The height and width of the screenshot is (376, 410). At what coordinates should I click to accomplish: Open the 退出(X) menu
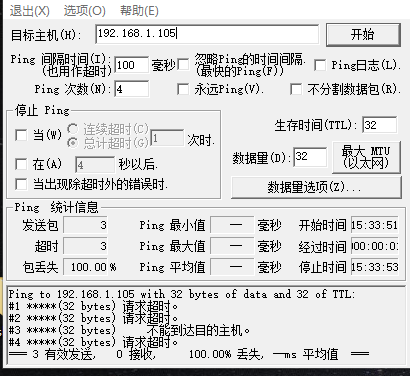(29, 11)
